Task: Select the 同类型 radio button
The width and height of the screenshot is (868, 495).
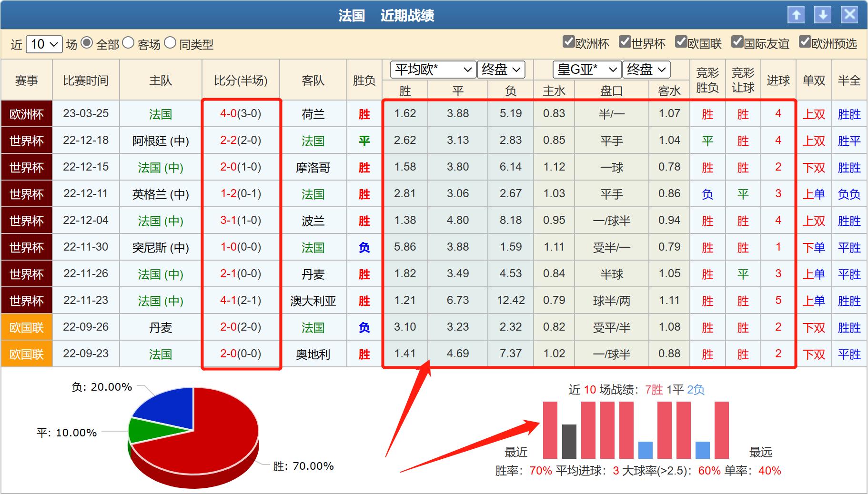Action: click(x=170, y=43)
